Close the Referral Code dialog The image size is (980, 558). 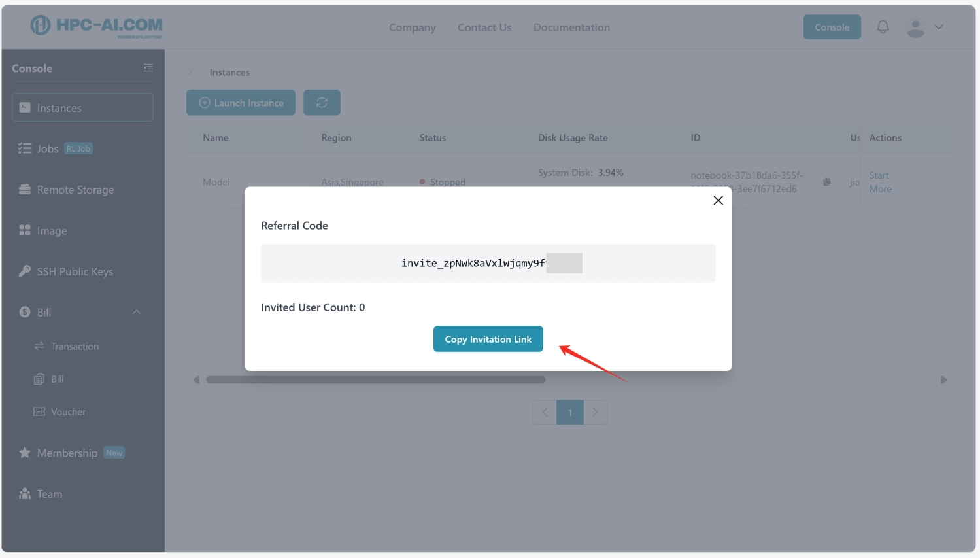(x=718, y=201)
